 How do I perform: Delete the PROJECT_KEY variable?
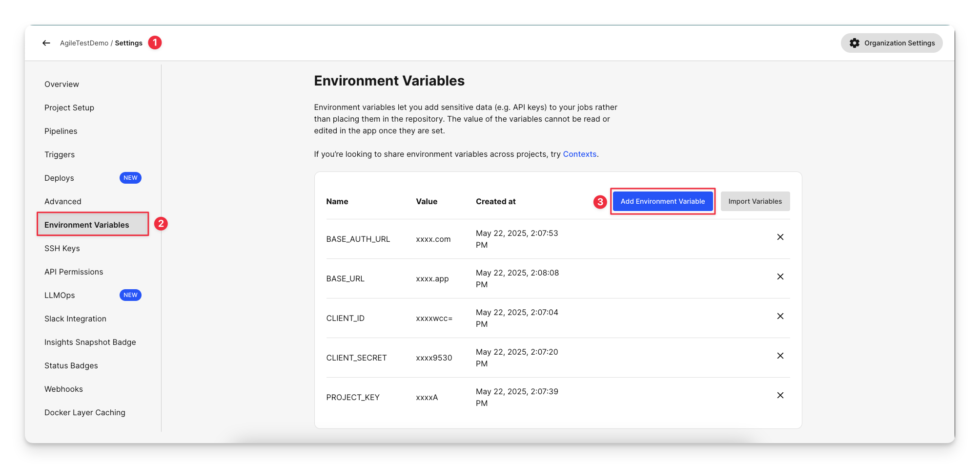[x=780, y=395]
